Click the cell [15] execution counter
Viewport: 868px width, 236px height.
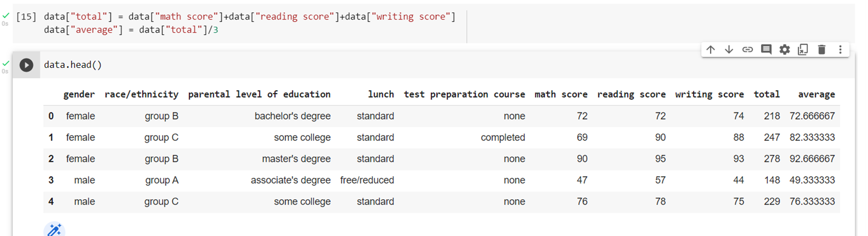pyautogui.click(x=26, y=17)
